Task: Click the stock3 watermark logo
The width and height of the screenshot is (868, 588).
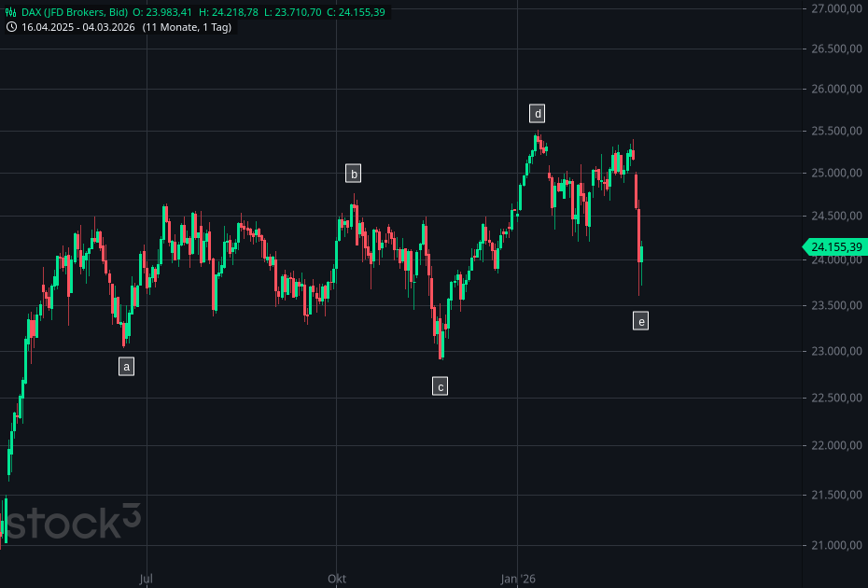Action: pyautogui.click(x=71, y=522)
